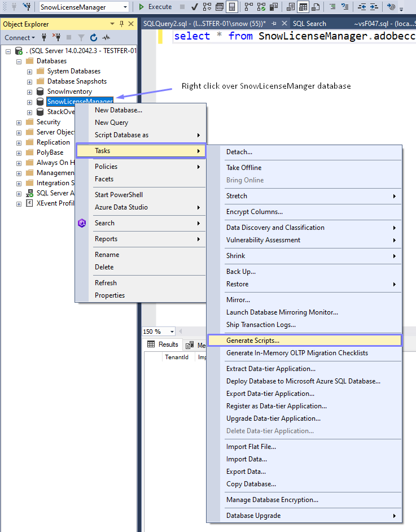Image resolution: width=416 pixels, height=532 pixels.
Task: Click Increase Indent toolbar icon
Action: coord(374,7)
